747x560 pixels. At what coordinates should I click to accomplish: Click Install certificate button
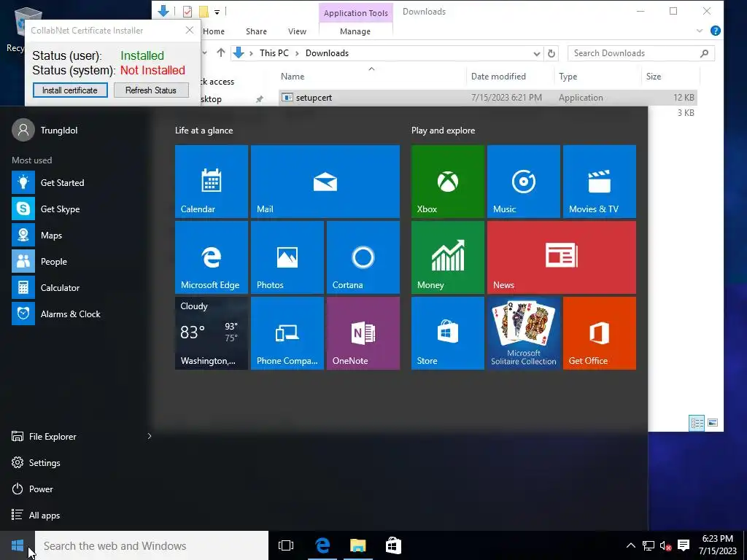(70, 90)
